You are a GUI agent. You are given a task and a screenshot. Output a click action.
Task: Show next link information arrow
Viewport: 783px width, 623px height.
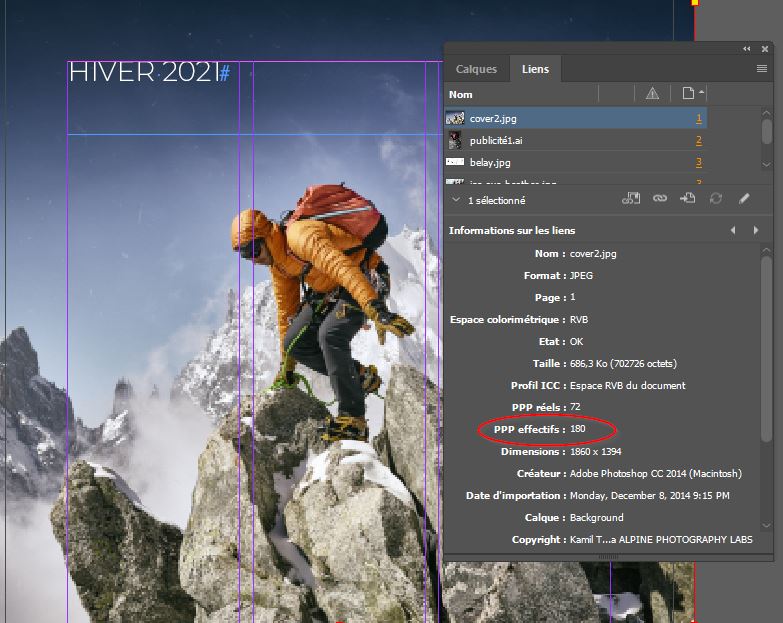point(756,230)
